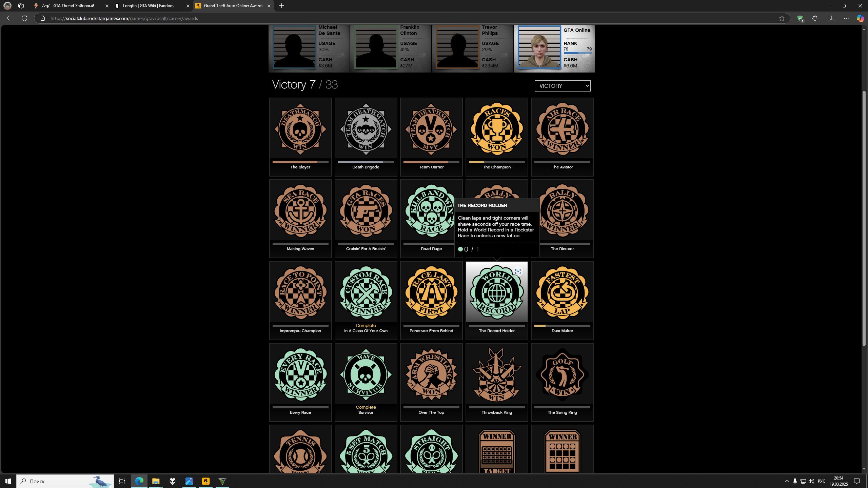Click the Winner Target shooting badge
Screen dimensions: 868x488
click(496, 451)
